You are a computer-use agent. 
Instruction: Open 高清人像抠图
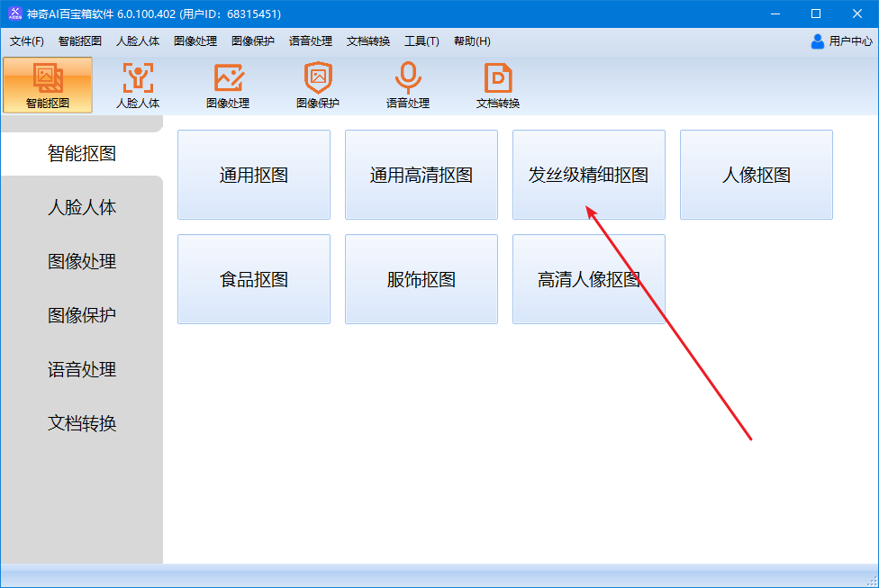(589, 279)
